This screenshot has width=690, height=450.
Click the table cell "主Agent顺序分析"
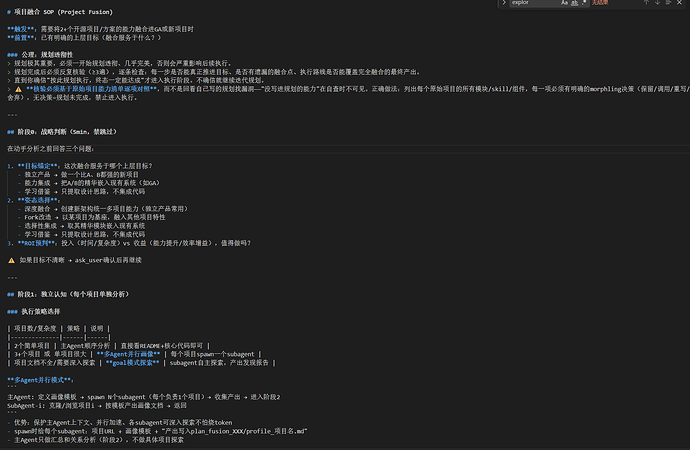click(85, 346)
